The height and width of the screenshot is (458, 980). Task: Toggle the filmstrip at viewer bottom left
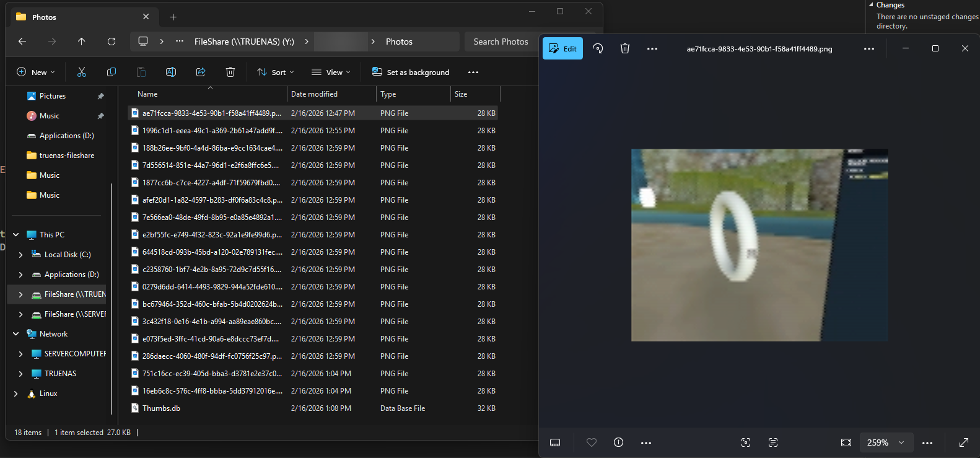click(x=555, y=443)
